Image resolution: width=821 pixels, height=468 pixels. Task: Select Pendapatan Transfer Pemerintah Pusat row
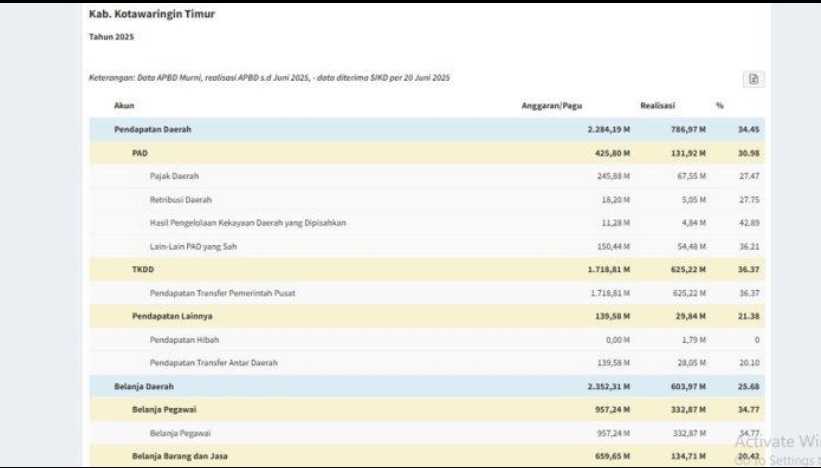(427, 293)
